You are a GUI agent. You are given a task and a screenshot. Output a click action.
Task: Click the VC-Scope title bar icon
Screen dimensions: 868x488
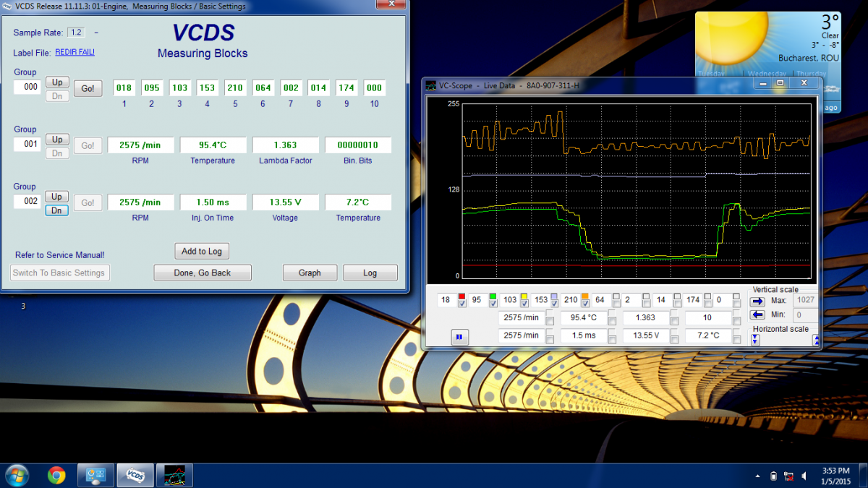[430, 85]
